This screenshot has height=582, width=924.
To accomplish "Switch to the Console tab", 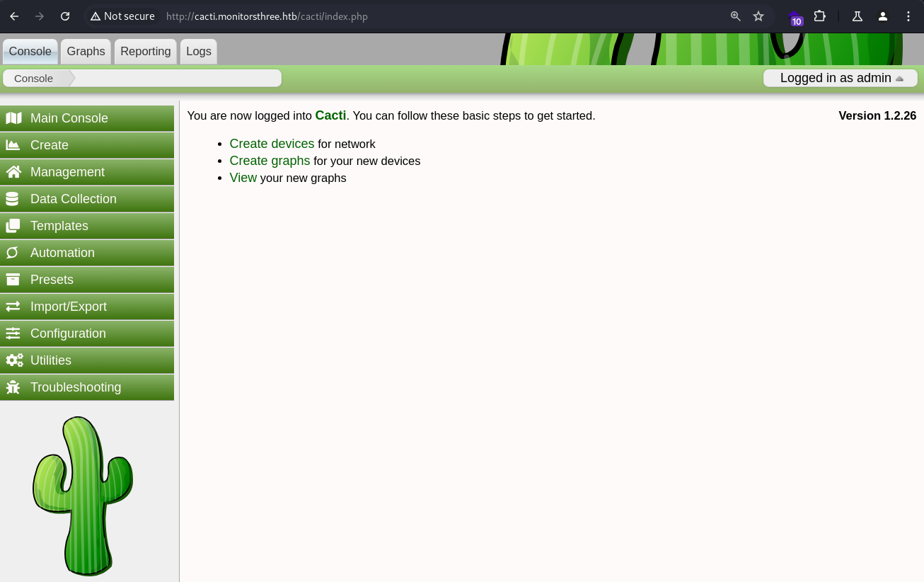I will 30,52.
